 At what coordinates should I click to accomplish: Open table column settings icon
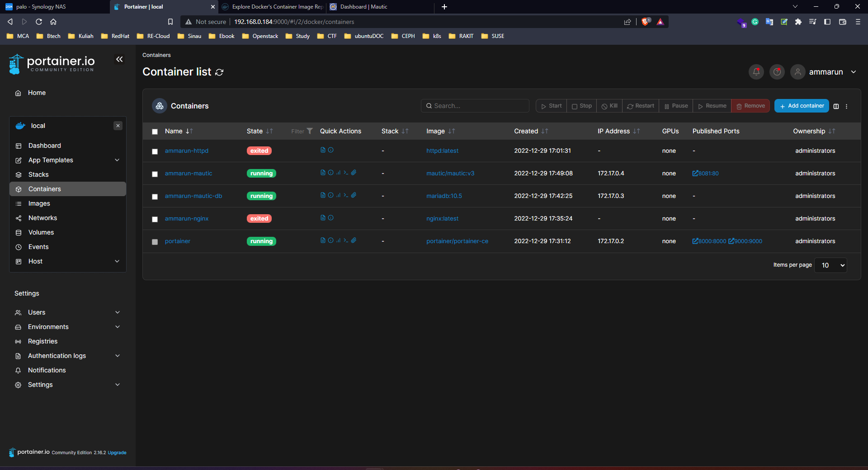click(836, 106)
